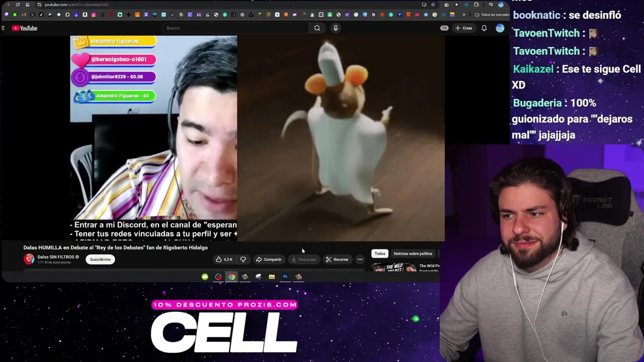Viewport: 644px width, 362px height.
Task: Dislike the video with thumbs down
Action: 243,259
